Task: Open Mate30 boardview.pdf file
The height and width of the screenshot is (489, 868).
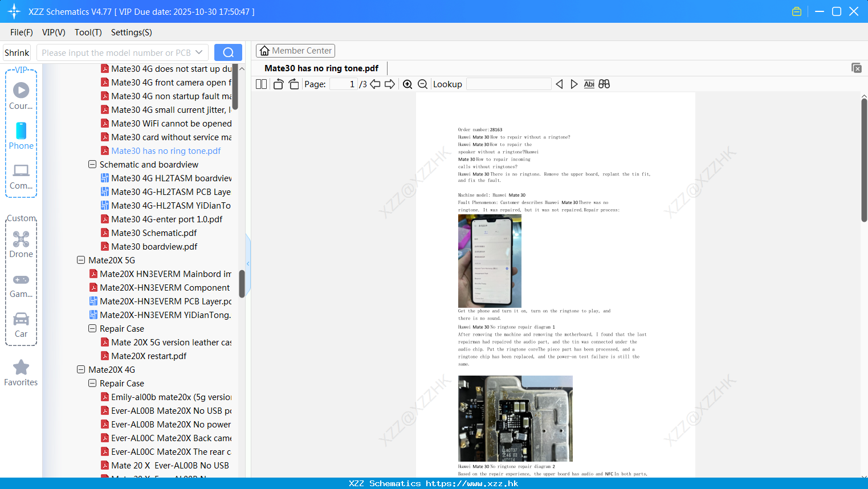Action: click(x=154, y=247)
